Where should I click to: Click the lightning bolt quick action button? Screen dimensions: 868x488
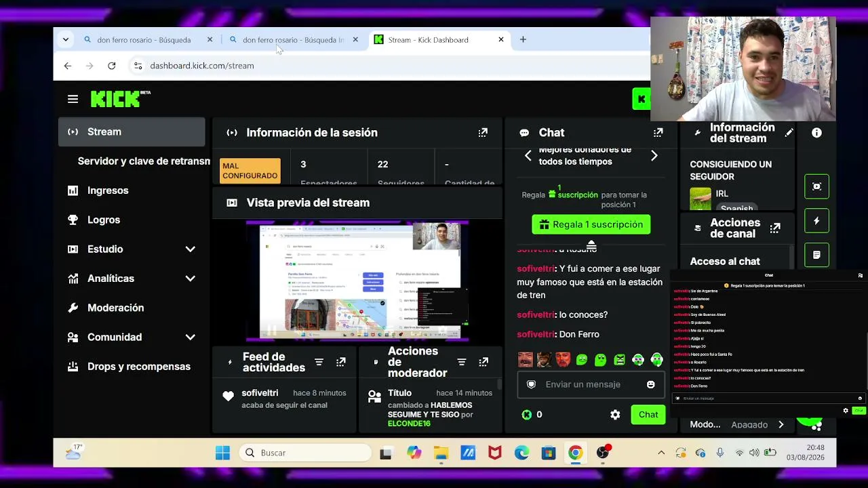816,221
